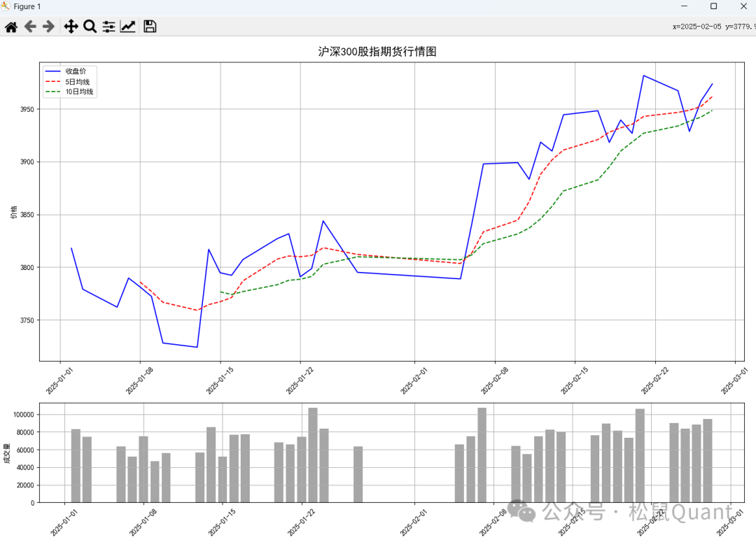Image resolution: width=756 pixels, height=542 pixels.
Task: Toggle the Pan axes tool
Action: pyautogui.click(x=71, y=27)
